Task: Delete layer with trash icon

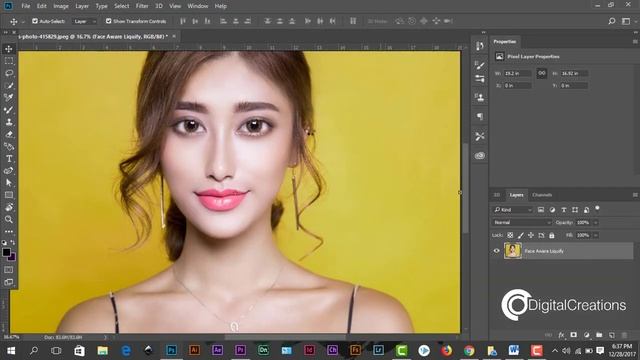Action: tap(624, 335)
